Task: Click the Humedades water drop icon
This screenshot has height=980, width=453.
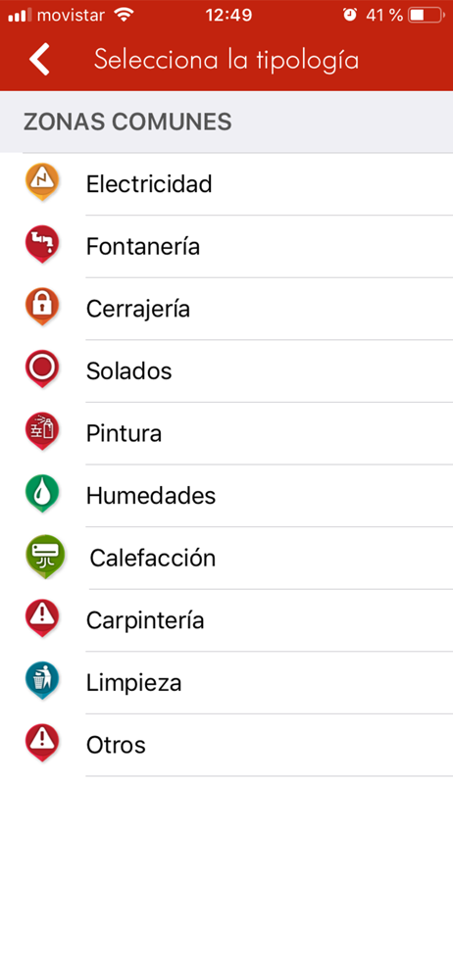Action: [x=42, y=494]
